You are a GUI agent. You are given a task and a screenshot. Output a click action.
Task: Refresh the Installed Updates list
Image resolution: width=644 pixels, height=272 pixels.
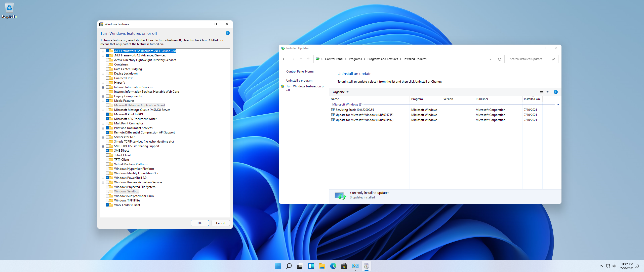(500, 59)
